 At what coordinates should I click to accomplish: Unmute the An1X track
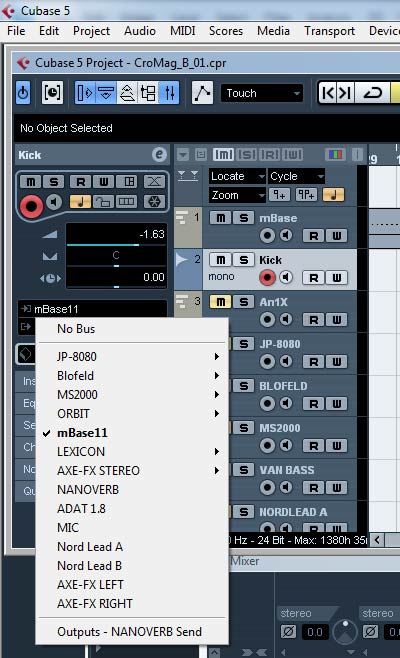(220, 301)
